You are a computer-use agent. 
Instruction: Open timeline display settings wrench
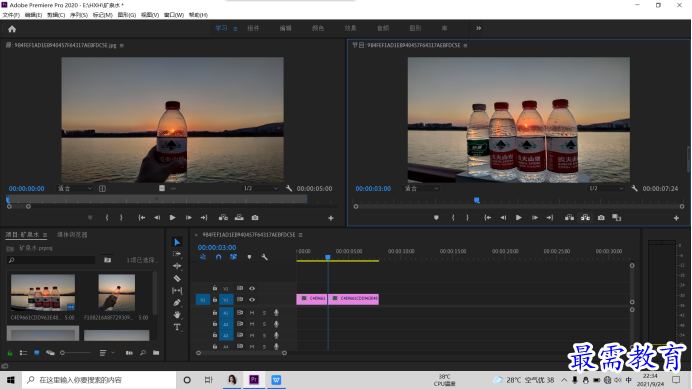(264, 257)
